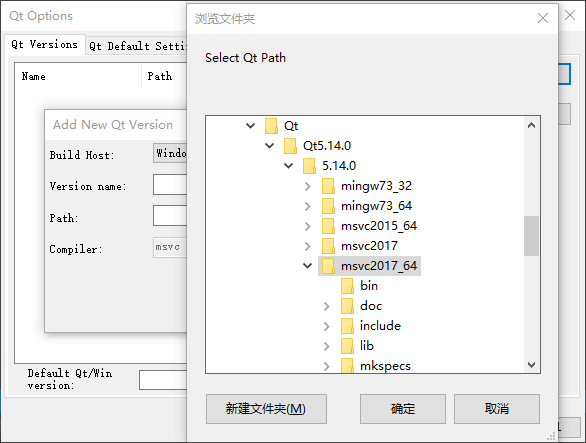Cancel with the 取消 button
The width and height of the screenshot is (586, 443).
[x=497, y=409]
